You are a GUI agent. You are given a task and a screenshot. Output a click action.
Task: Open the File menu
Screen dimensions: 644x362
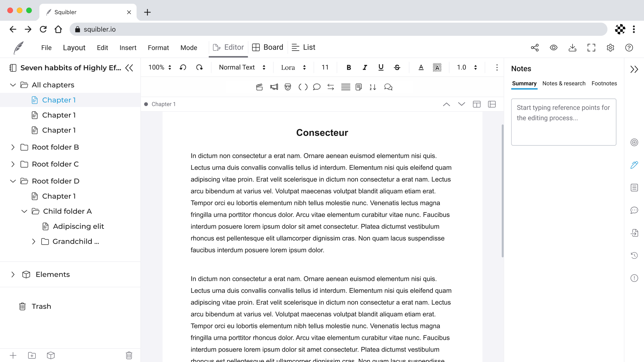coord(46,48)
